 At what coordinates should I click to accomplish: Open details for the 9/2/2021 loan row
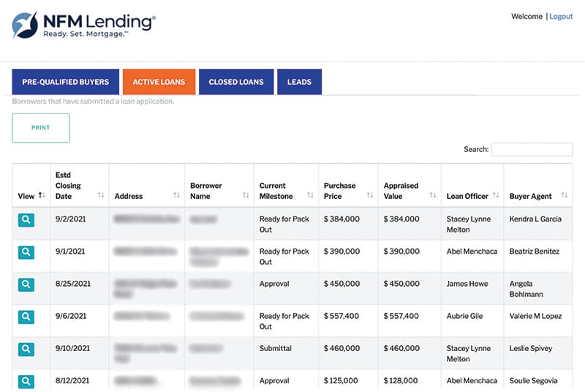[x=26, y=219]
